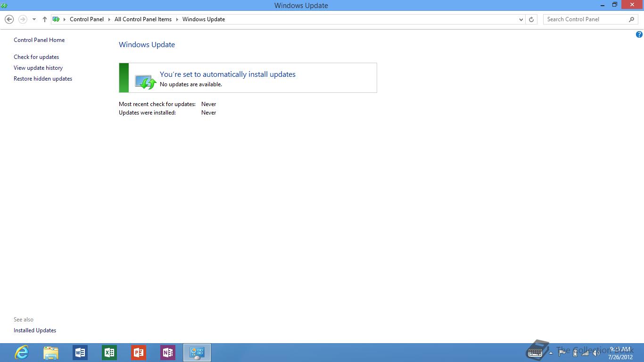Open Restore hidden updates
This screenshot has width=644, height=362.
(43, 79)
